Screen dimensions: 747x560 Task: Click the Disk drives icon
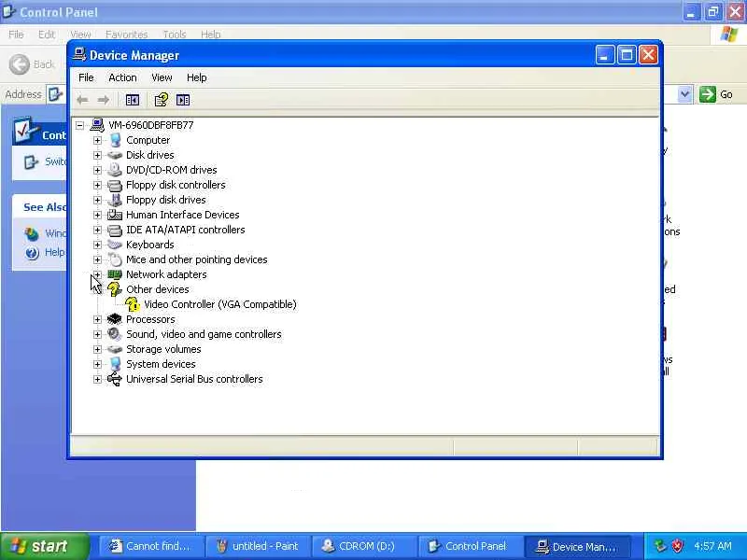point(115,155)
